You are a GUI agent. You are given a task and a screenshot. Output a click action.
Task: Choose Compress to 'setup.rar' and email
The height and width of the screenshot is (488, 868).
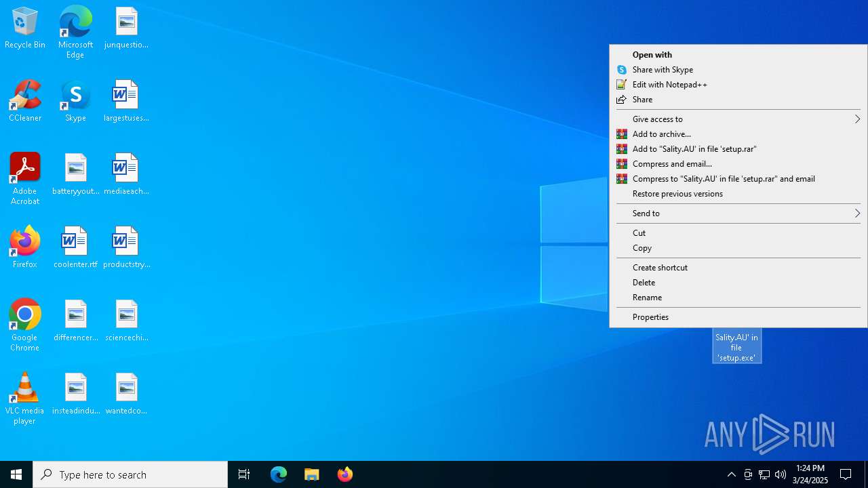(738, 179)
